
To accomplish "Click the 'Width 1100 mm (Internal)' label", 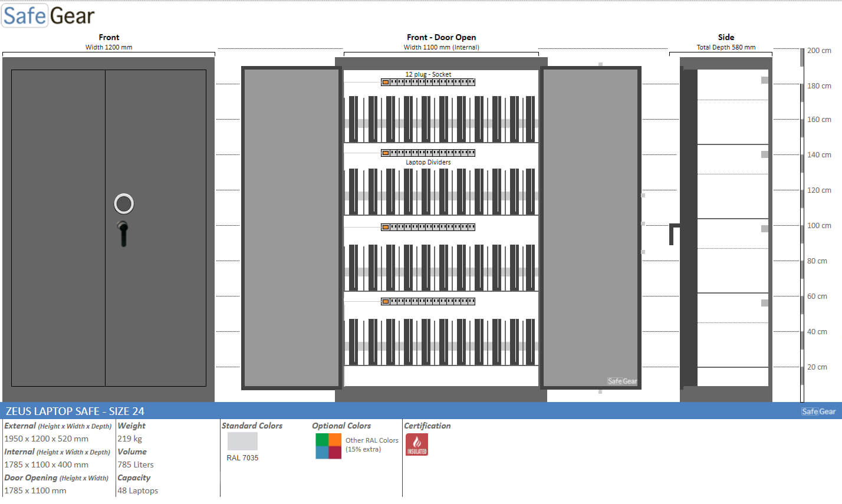I will [441, 47].
